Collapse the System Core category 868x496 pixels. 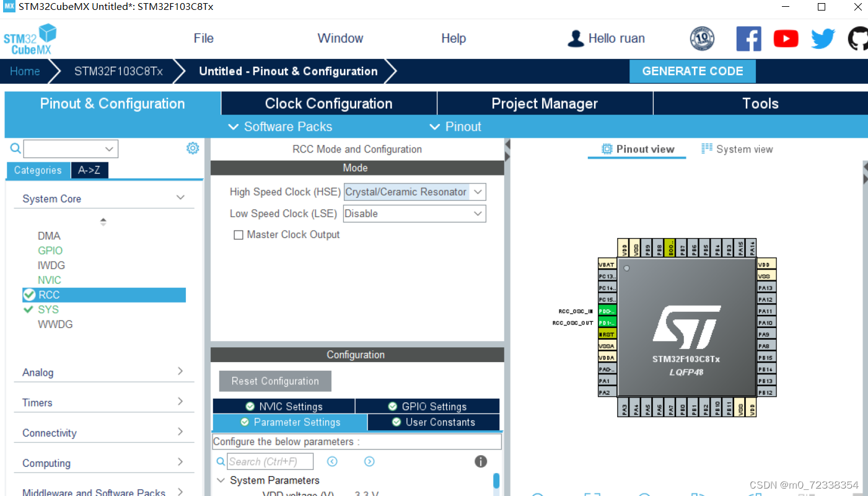coord(180,198)
